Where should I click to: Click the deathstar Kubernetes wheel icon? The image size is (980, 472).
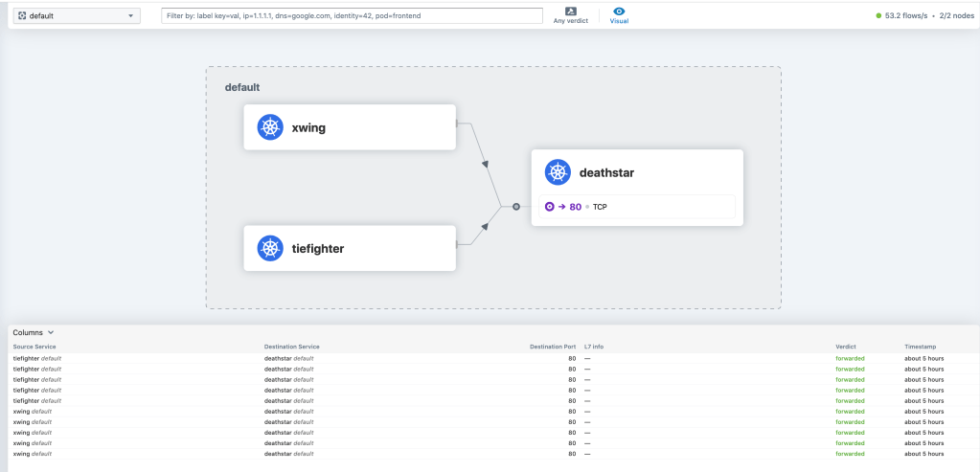point(558,172)
